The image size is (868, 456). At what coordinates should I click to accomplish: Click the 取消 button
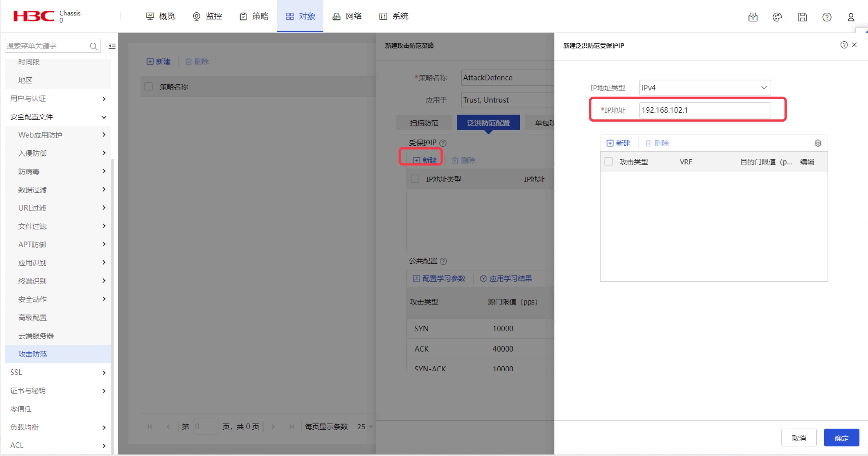point(799,438)
